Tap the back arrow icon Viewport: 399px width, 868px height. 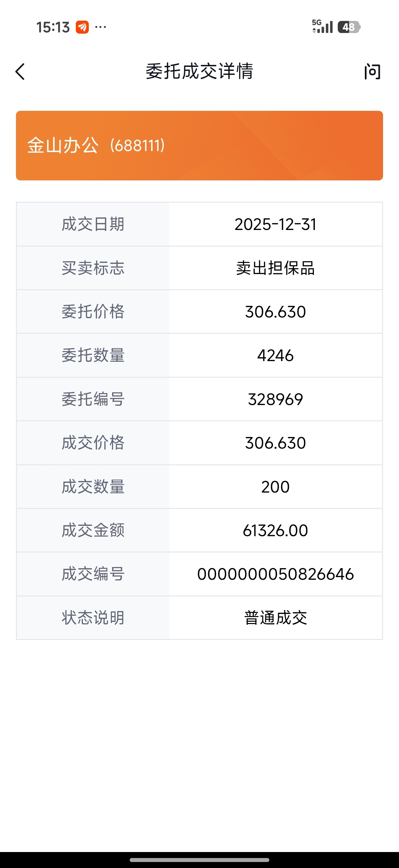[20, 72]
